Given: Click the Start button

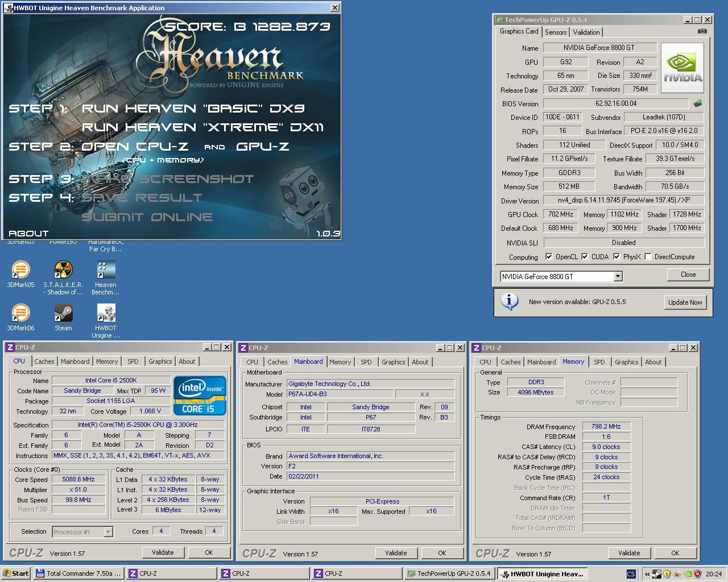Looking at the screenshot, I should [16, 573].
